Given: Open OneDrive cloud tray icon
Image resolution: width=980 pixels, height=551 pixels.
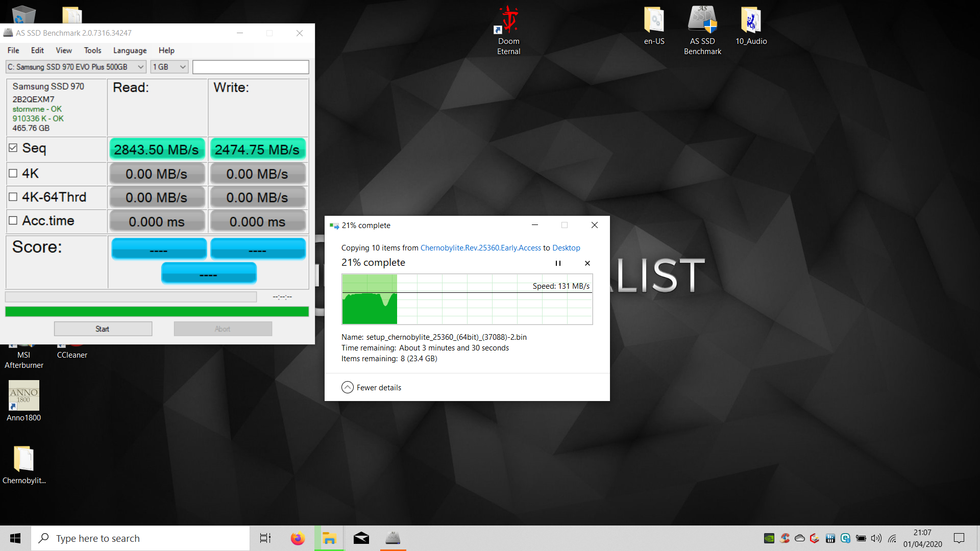Looking at the screenshot, I should tap(800, 538).
